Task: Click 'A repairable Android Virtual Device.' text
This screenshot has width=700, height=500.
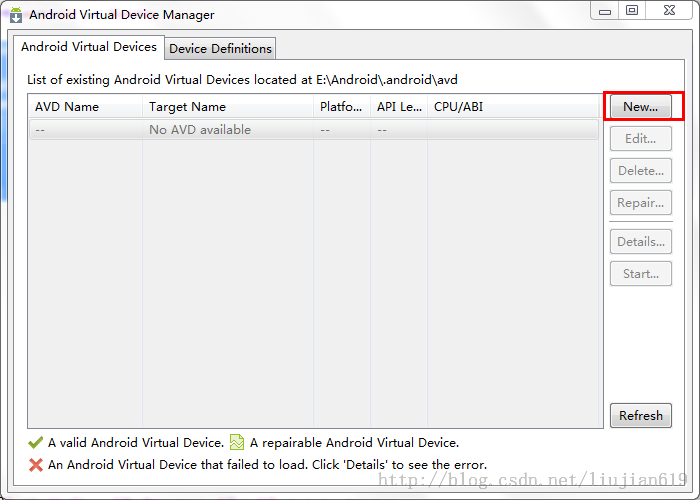Action: pyautogui.click(x=354, y=442)
